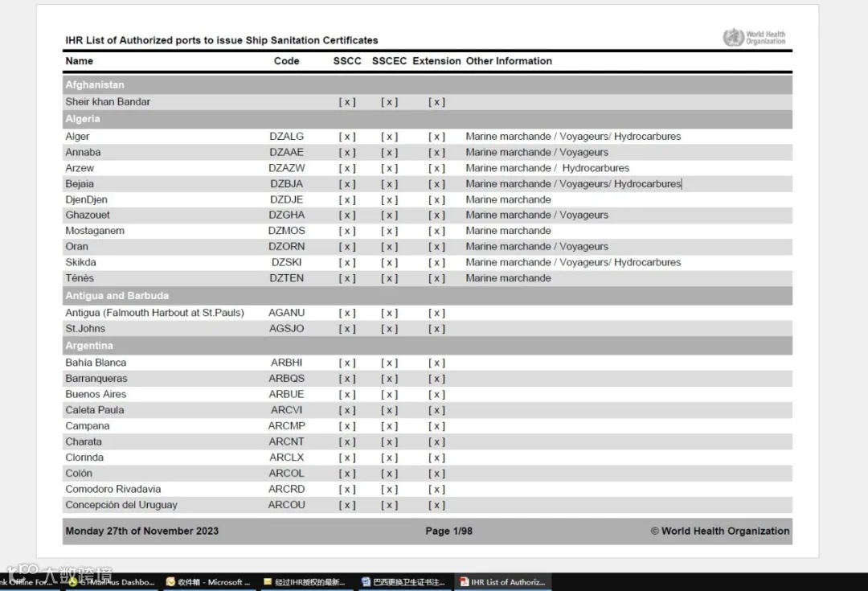The width and height of the screenshot is (868, 591).
Task: Click the port name 'Bahía Blanca'
Action: pyautogui.click(x=96, y=363)
